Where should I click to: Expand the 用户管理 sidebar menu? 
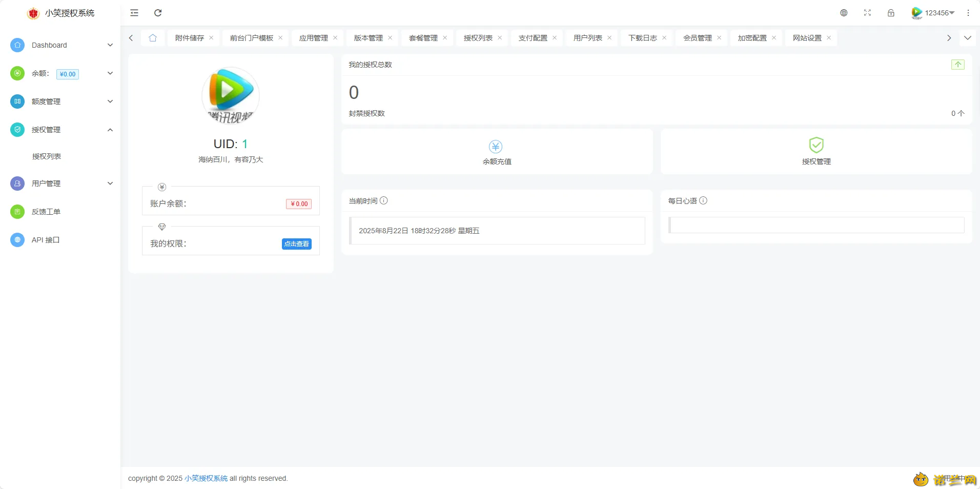[x=60, y=184]
